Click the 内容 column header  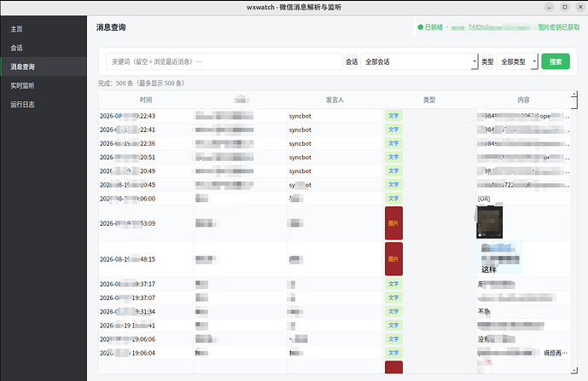[x=523, y=100]
